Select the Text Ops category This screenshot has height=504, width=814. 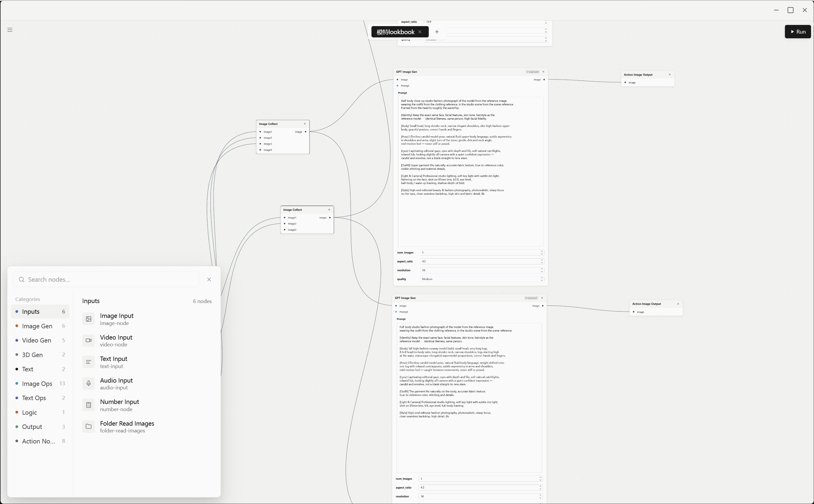pos(40,398)
